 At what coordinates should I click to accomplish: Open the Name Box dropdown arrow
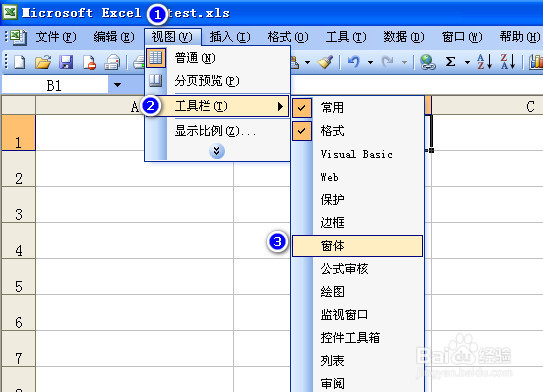pos(117,85)
